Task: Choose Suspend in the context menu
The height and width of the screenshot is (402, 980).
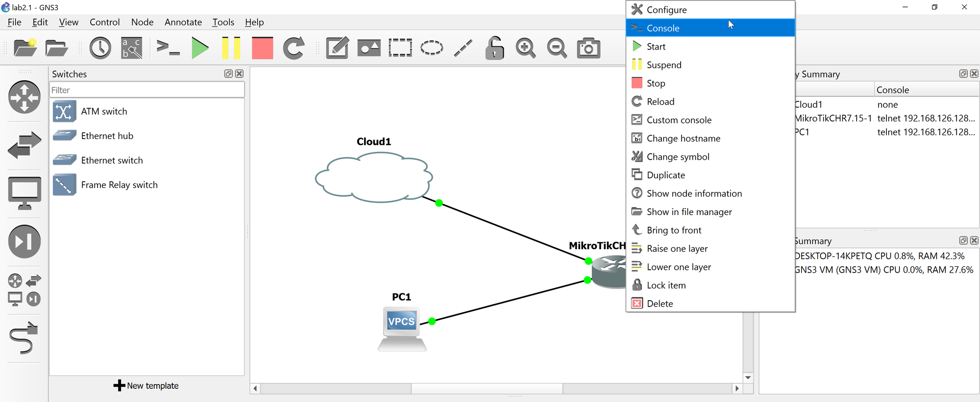Action: point(710,65)
